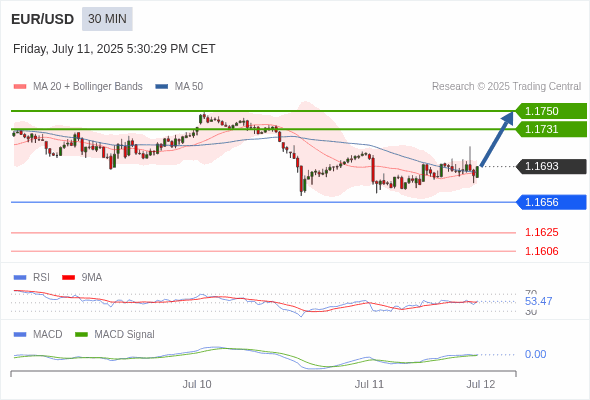Click the blue MACD legend icon
This screenshot has width=590, height=400.
(x=20, y=335)
